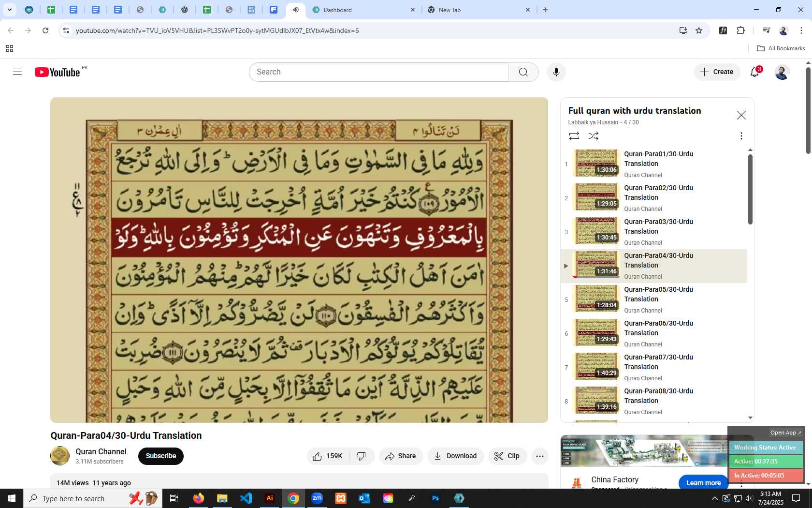812x508 pixels.
Task: Open tab search dropdown arrow
Action: [9, 10]
